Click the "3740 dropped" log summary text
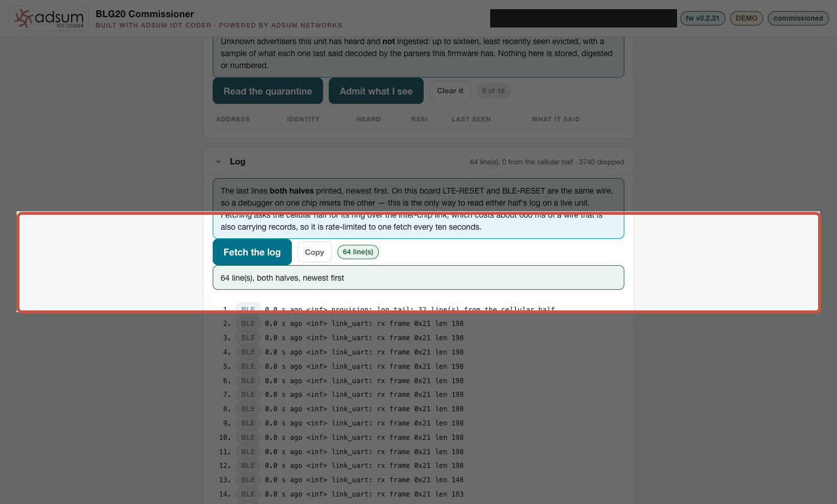Viewport: 837px width, 504px height. 601,162
